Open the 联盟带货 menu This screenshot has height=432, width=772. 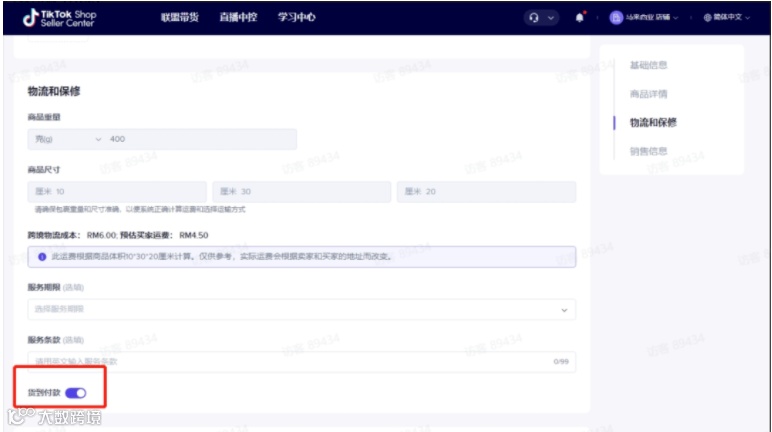point(180,17)
